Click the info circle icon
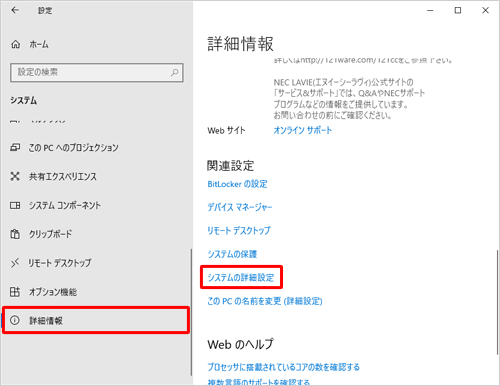Screen dimensions: 500x386 15,320
